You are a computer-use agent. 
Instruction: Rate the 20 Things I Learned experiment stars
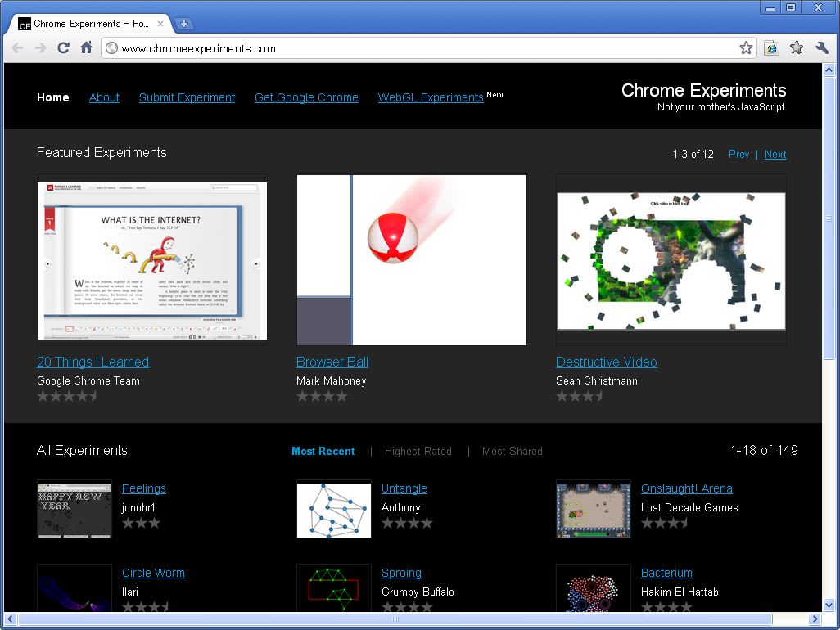67,396
